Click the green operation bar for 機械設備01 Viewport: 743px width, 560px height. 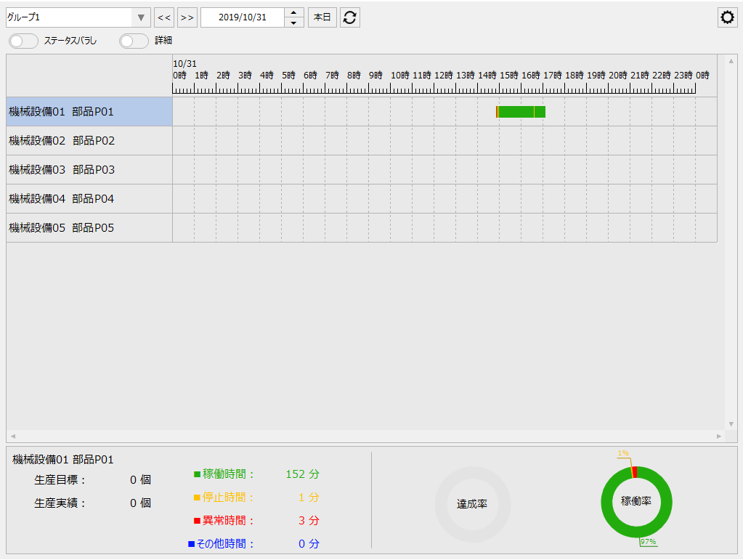519,112
